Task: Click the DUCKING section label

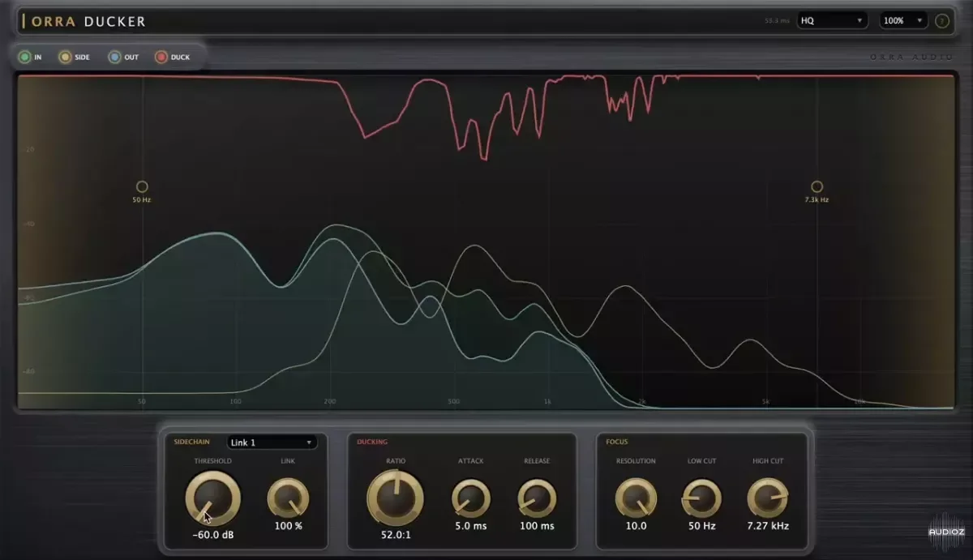Action: [x=372, y=442]
